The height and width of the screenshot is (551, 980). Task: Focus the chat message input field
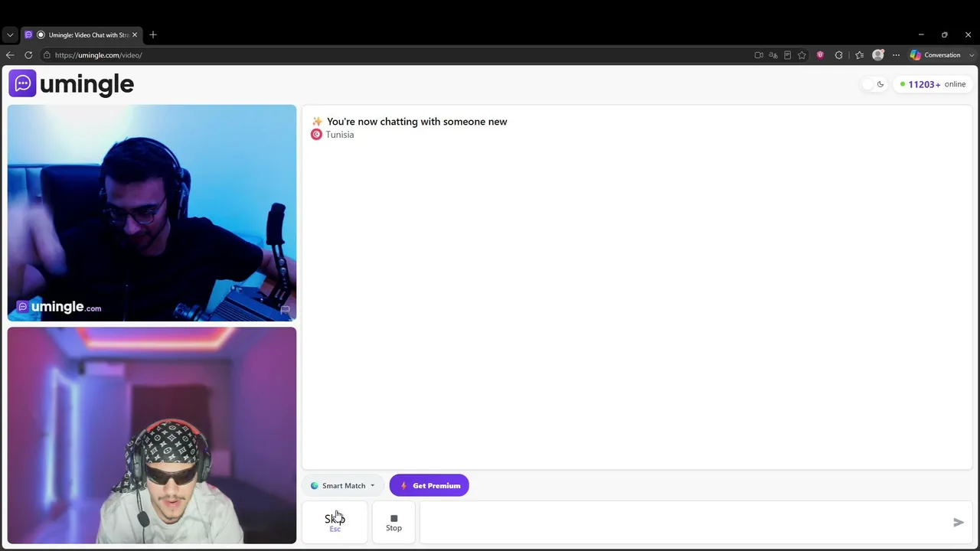coord(684,522)
